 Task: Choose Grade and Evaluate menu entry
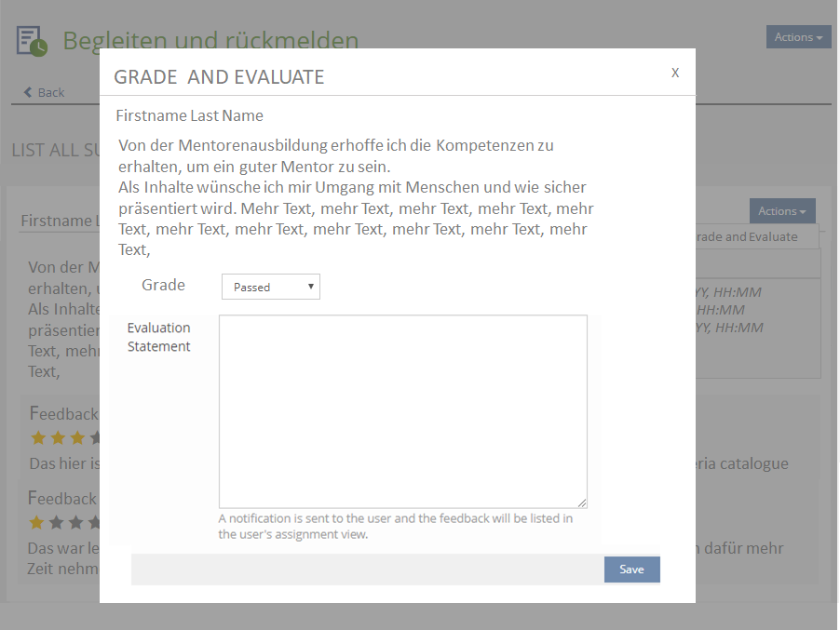pyautogui.click(x=752, y=237)
